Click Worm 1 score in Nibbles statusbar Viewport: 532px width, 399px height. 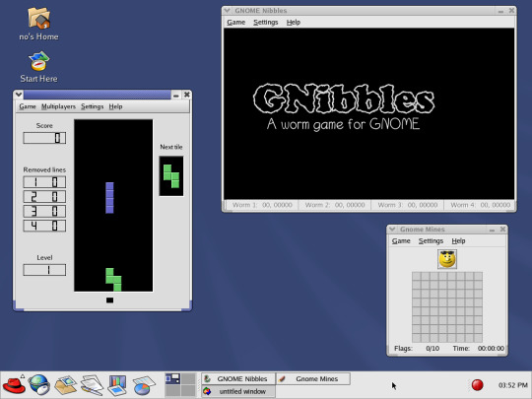click(x=263, y=205)
